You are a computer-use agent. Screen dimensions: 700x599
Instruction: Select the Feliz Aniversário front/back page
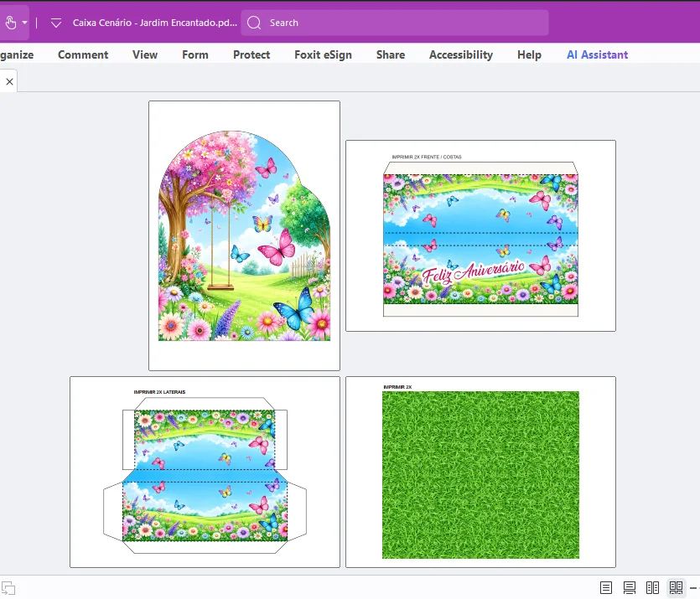pos(481,236)
